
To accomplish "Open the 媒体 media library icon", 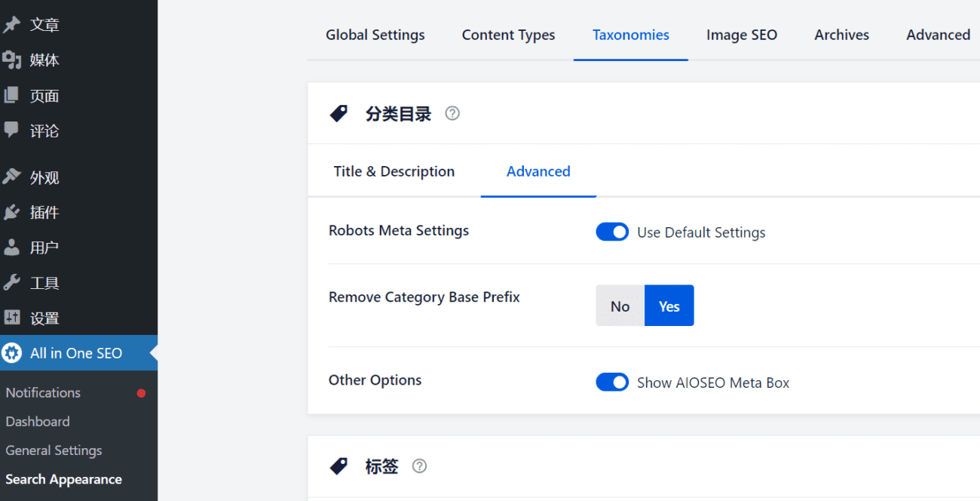I will (11, 60).
